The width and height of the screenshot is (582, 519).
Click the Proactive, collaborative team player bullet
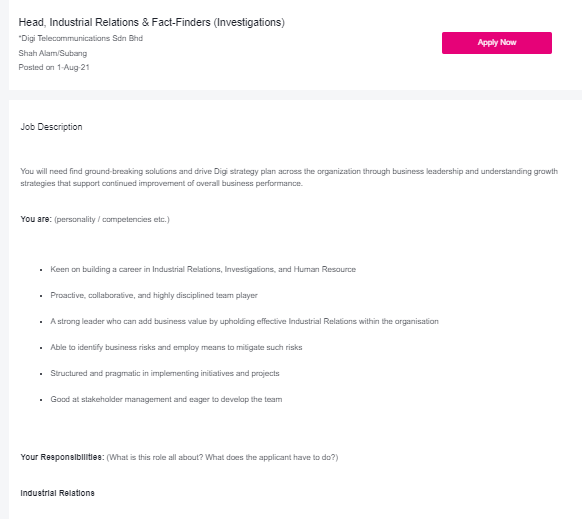pyautogui.click(x=154, y=295)
